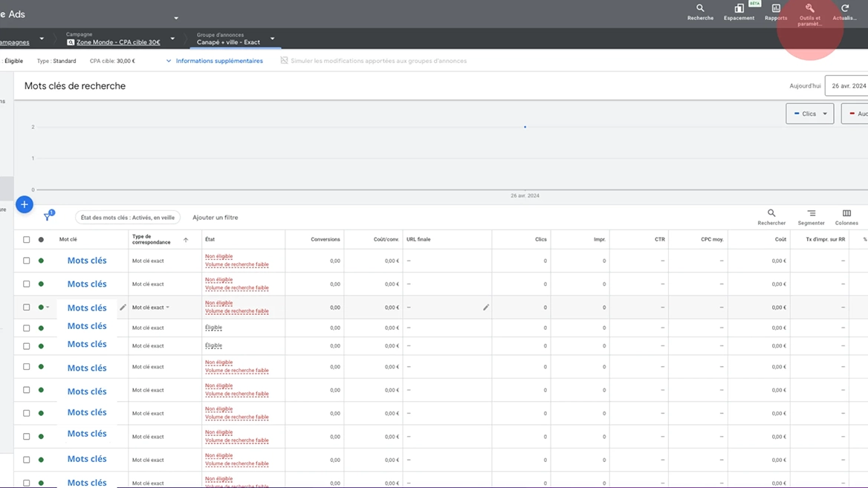Sort by Mot clé column header
Screen dimensions: 868x488
click(68, 240)
